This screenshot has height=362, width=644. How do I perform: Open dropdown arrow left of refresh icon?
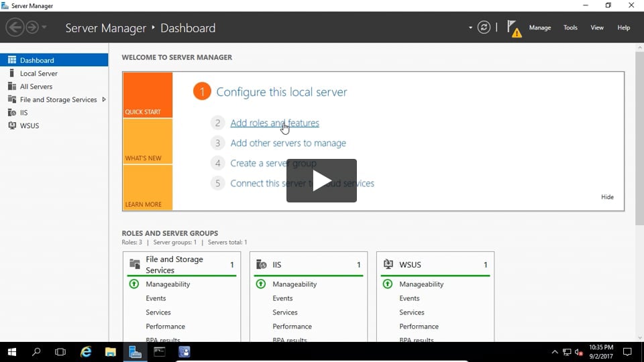[x=470, y=28]
